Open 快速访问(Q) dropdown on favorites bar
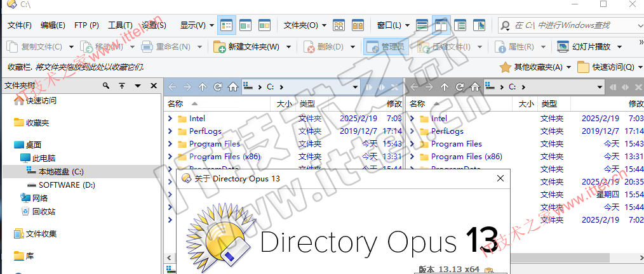This screenshot has height=274, width=644. (610, 67)
